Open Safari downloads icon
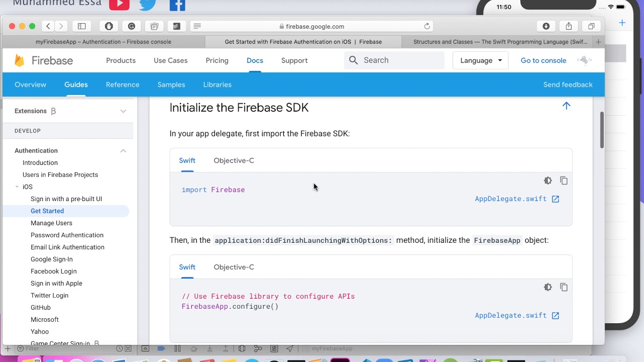Image resolution: width=644 pixels, height=362 pixels. (546, 26)
